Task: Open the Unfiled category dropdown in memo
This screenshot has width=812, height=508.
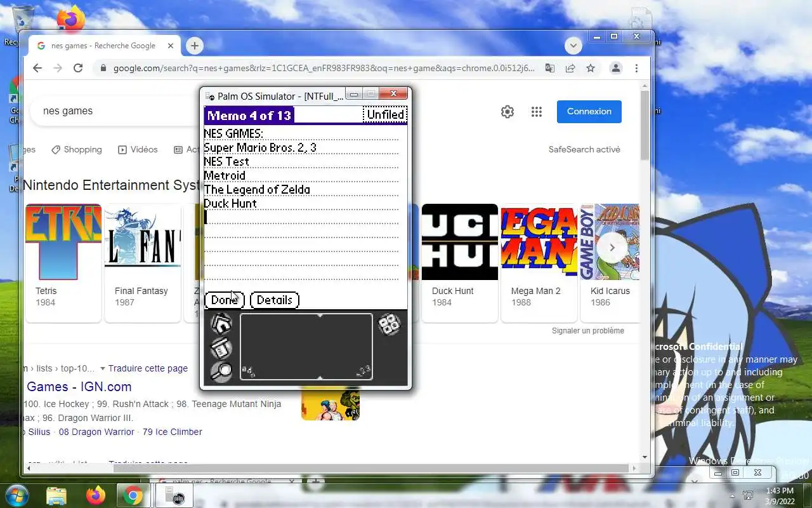Action: coord(384,115)
